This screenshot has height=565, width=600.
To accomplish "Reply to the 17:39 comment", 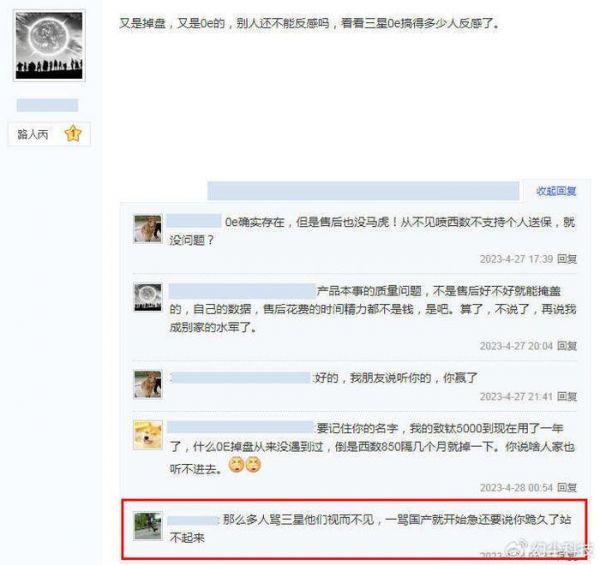I will coord(567,259).
